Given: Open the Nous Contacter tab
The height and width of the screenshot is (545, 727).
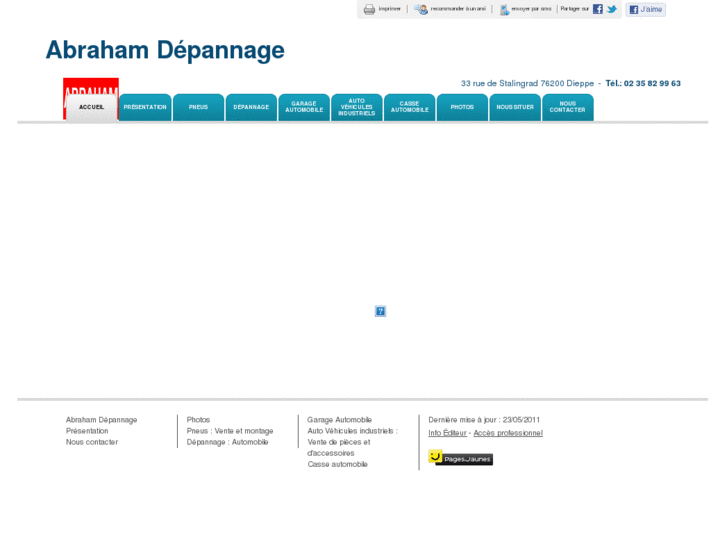Looking at the screenshot, I should (x=568, y=107).
